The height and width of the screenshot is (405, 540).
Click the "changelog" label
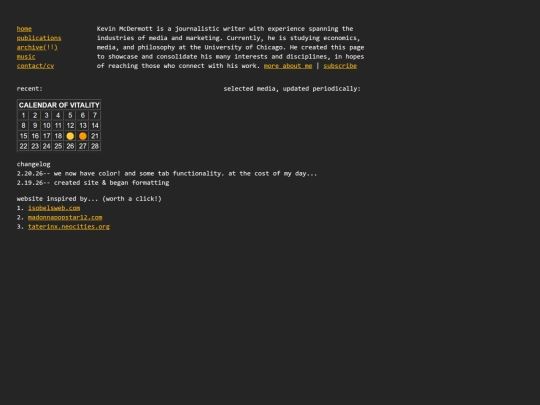[x=33, y=164]
